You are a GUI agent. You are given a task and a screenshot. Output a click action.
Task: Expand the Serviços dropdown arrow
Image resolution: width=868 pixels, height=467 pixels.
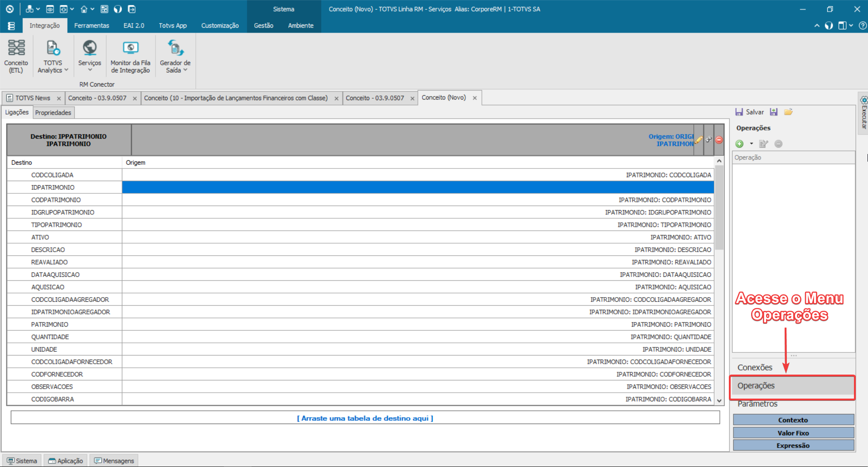click(90, 70)
